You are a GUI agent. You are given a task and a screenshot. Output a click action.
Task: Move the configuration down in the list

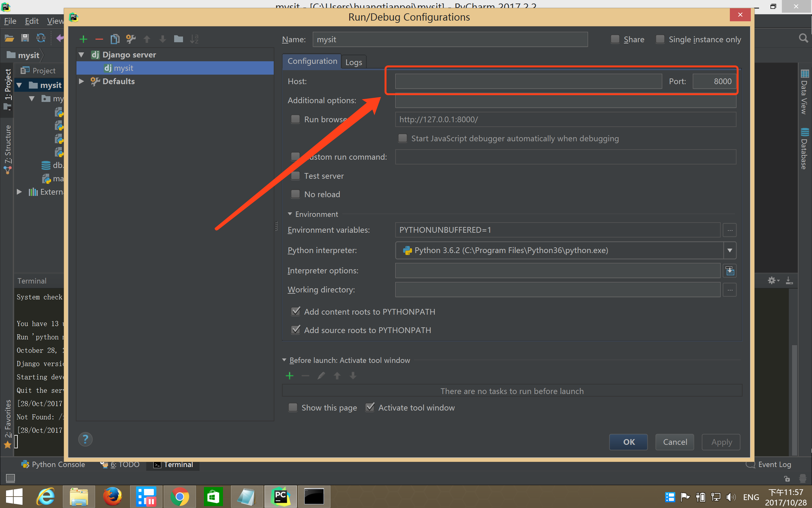point(163,39)
